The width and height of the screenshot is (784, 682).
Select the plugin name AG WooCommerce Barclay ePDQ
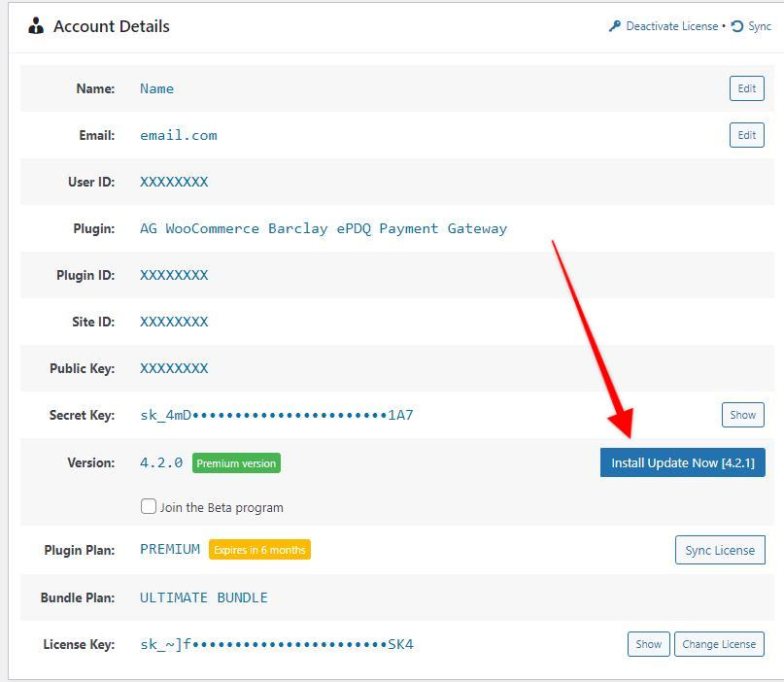tap(324, 228)
